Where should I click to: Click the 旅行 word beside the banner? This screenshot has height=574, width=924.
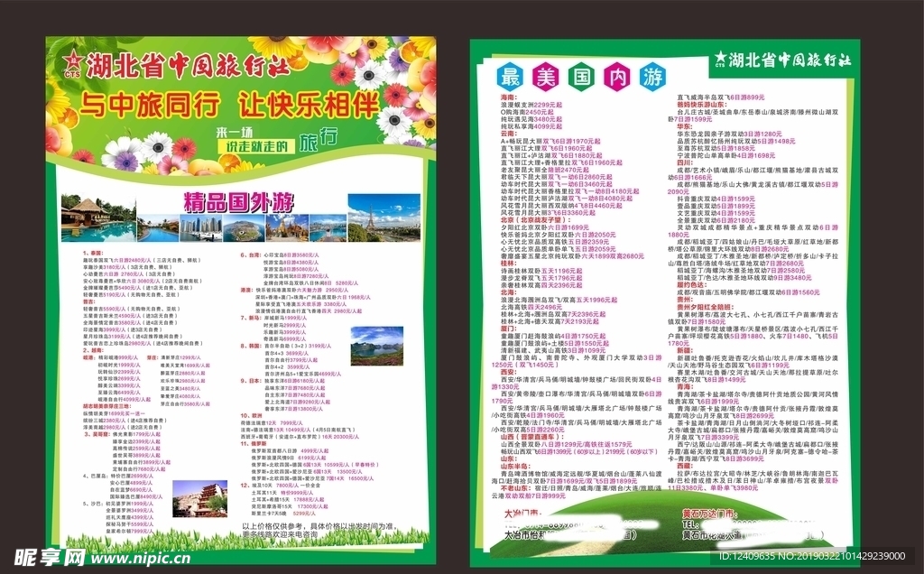coord(319,140)
